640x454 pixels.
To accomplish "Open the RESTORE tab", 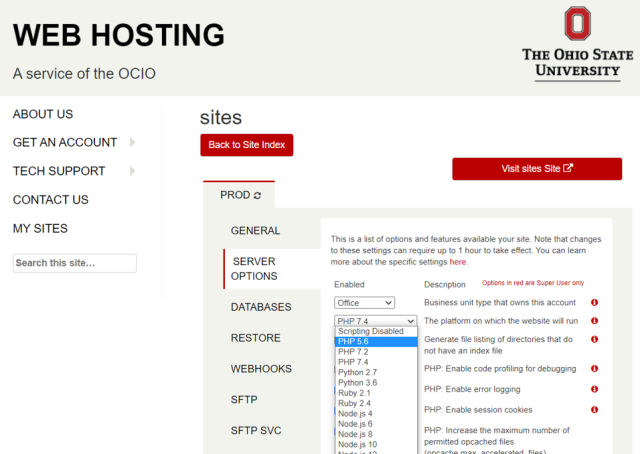I will pyautogui.click(x=256, y=338).
